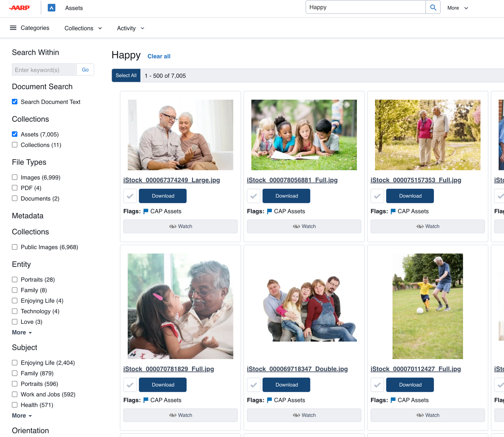Click the Happy search field
504x437 pixels.
366,7
